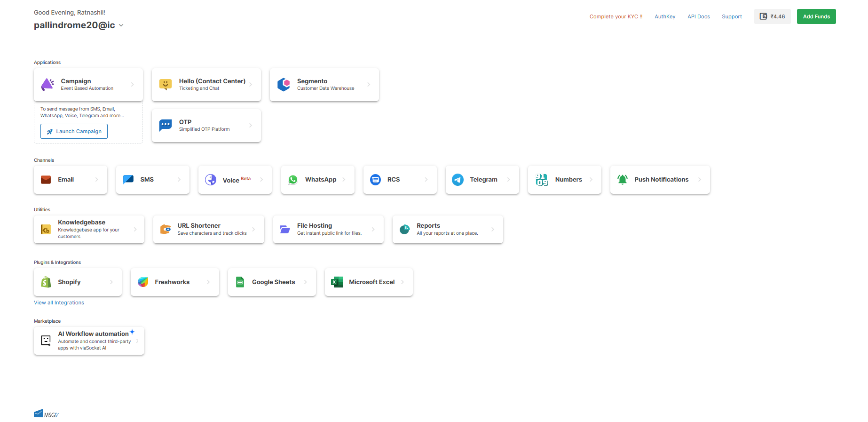This screenshot has height=422, width=868.
Task: Click the chevron on Campaign card
Action: pos(133,85)
